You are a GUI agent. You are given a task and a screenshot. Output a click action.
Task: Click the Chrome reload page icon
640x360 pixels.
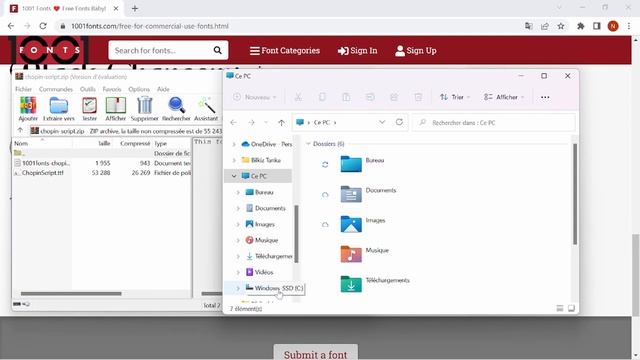point(43,26)
